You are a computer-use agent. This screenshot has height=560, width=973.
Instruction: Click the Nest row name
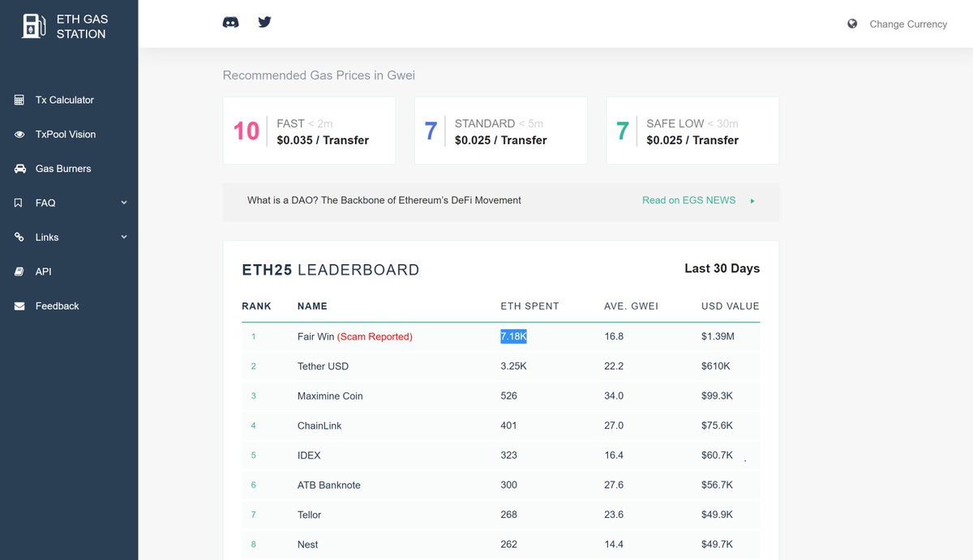(307, 545)
